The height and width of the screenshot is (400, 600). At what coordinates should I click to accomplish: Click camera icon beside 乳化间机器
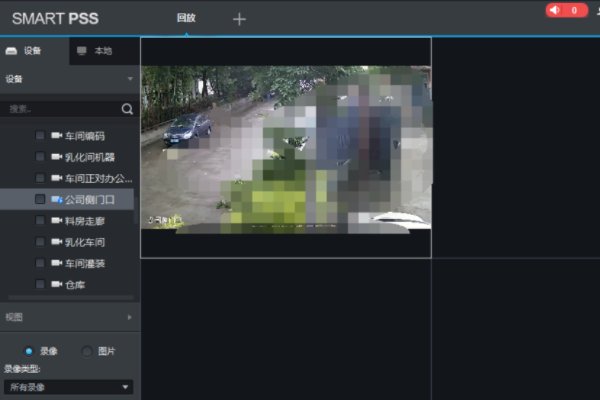[56, 157]
